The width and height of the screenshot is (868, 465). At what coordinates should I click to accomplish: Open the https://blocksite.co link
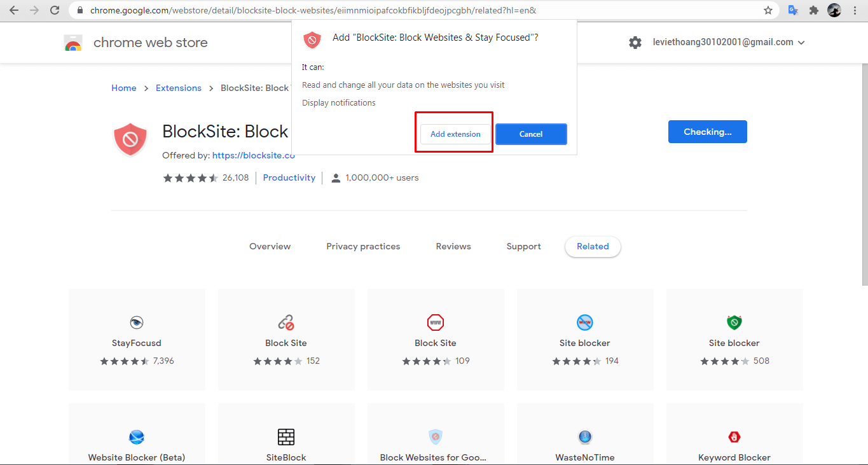(x=253, y=155)
